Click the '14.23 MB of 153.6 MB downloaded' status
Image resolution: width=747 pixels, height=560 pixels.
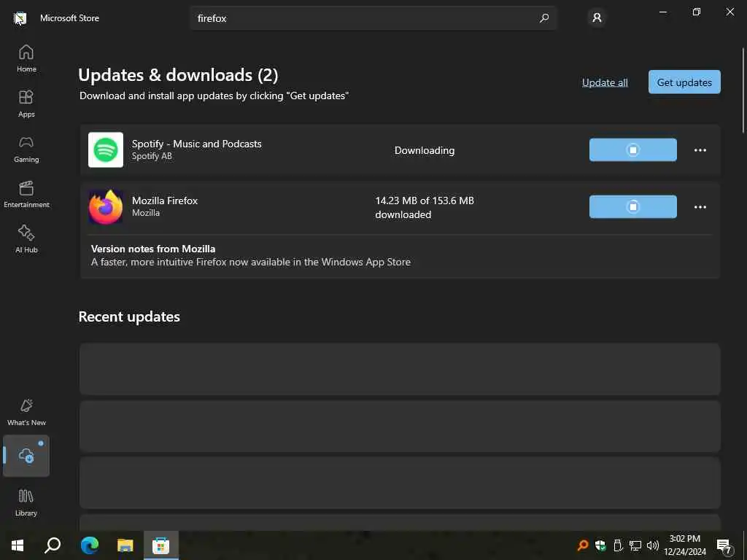(x=425, y=207)
